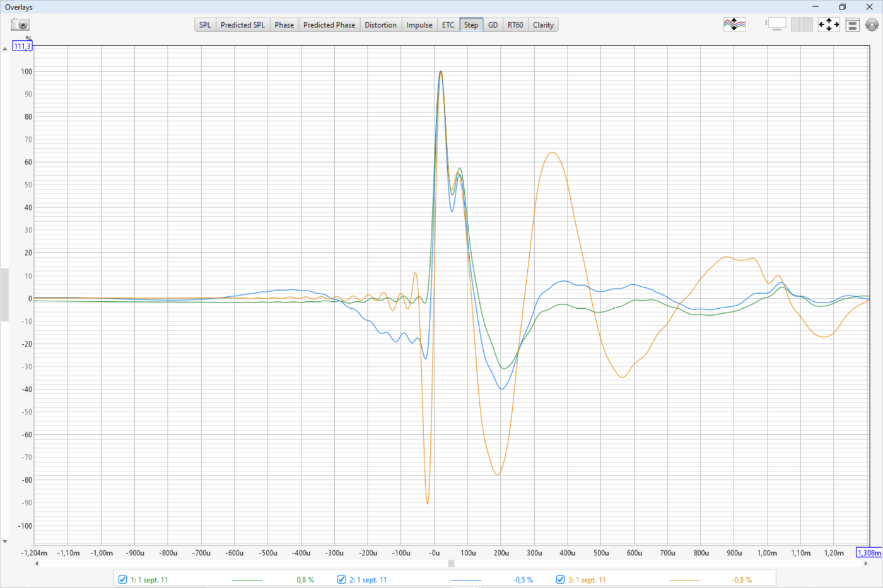Open settings with the gear icon
Screen dimensions: 883x588
(x=872, y=25)
